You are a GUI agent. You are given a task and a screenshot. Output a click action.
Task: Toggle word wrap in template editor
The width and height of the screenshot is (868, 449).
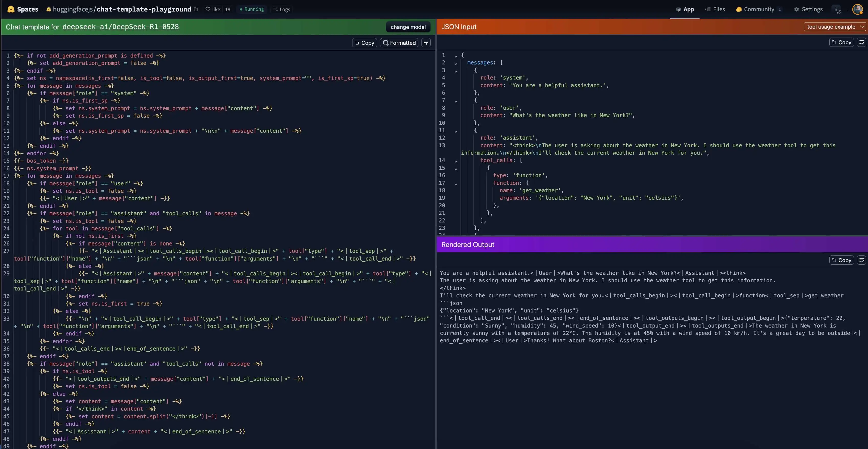pyautogui.click(x=426, y=43)
